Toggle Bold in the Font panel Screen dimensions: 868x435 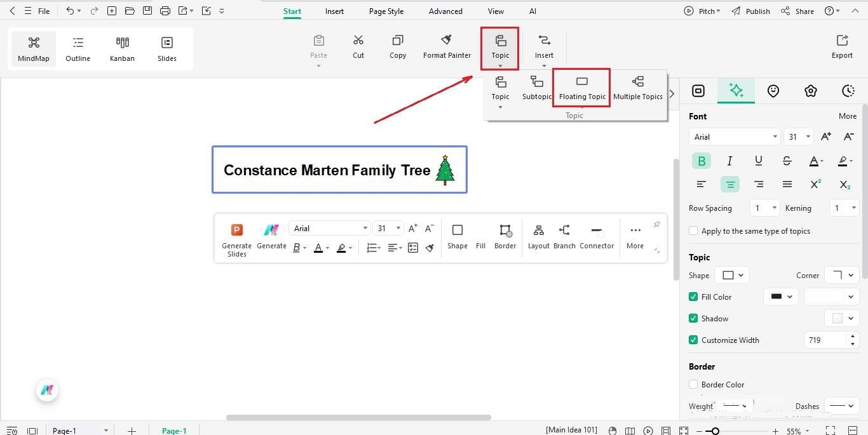click(701, 161)
